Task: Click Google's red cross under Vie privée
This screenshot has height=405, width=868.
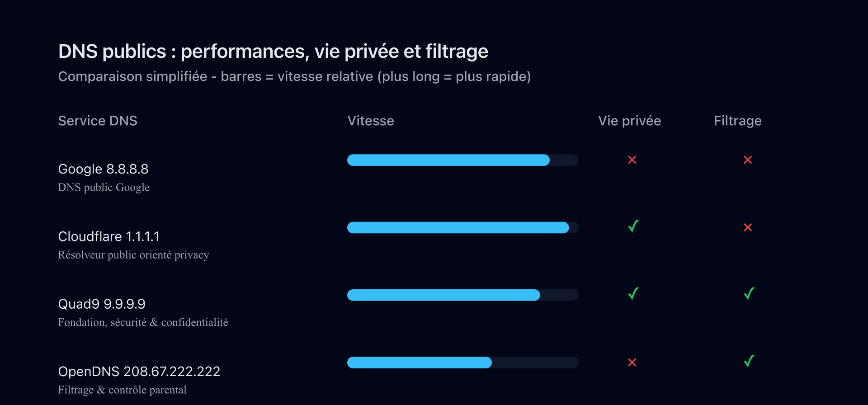Action: 632,160
